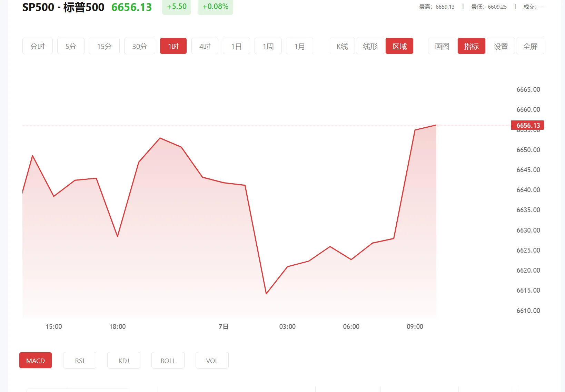This screenshot has height=392, width=565.
Task: Show the KDJ indicator
Action: tap(123, 360)
